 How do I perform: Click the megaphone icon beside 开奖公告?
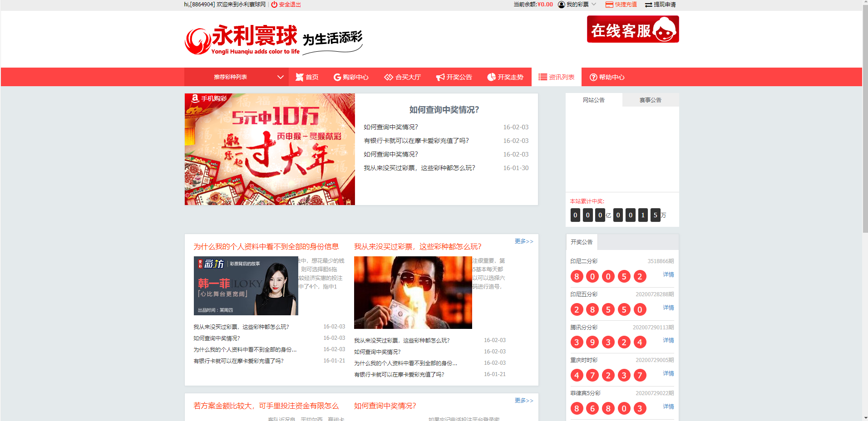440,77
